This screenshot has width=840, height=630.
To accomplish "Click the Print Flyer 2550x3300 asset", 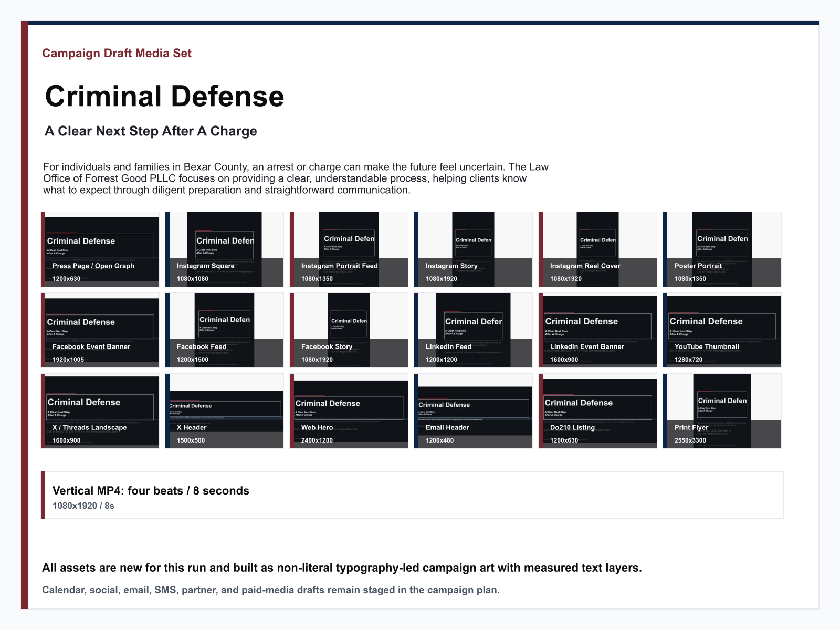I will click(x=722, y=411).
